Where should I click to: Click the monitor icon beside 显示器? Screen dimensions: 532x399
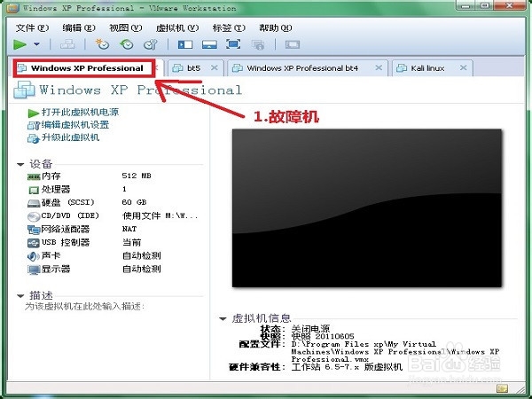click(x=34, y=270)
